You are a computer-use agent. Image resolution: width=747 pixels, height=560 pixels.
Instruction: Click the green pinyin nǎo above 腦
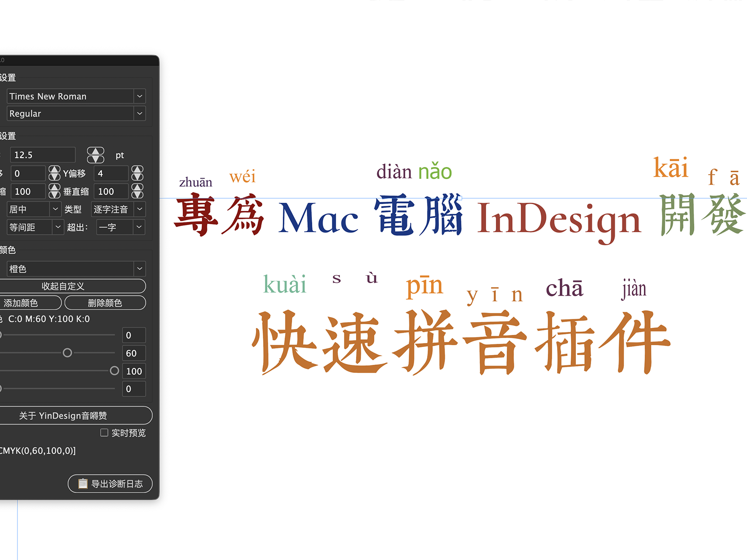[x=435, y=171]
